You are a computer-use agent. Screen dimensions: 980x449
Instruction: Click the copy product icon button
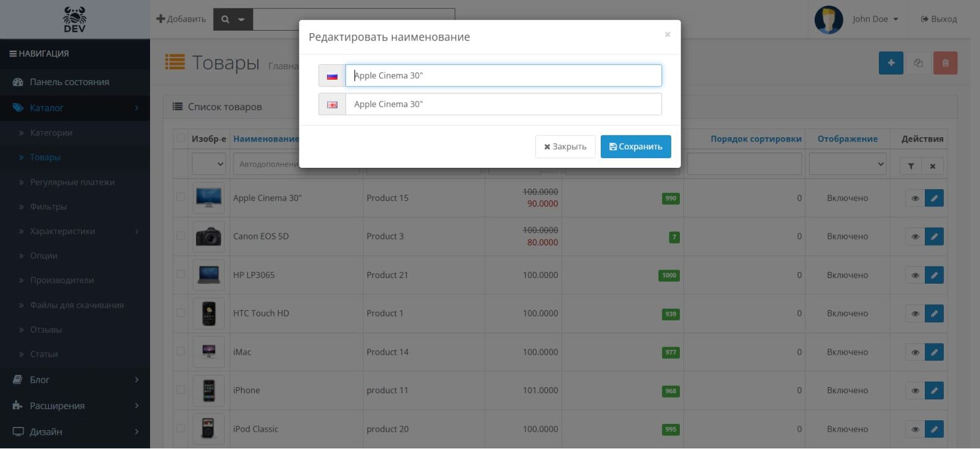(918, 62)
